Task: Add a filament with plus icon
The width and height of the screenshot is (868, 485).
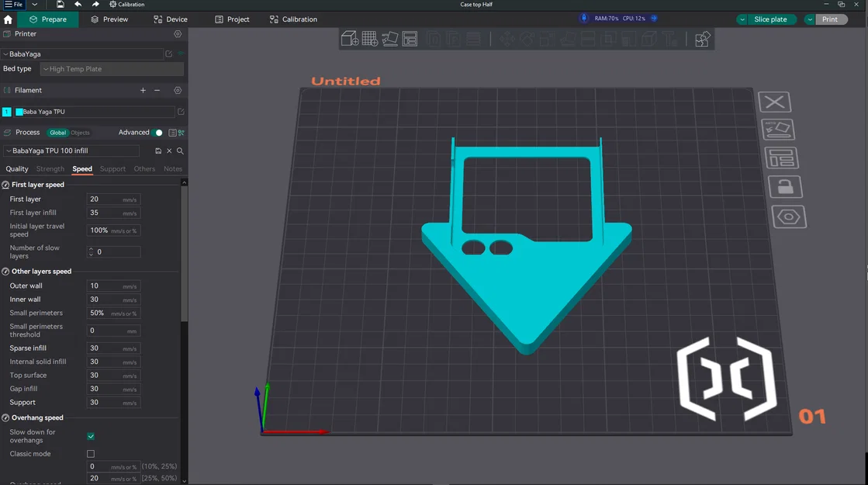Action: click(143, 90)
